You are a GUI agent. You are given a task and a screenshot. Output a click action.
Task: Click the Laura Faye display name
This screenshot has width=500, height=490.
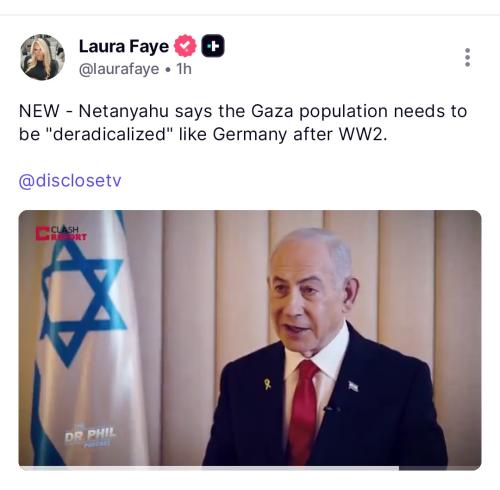click(x=124, y=46)
